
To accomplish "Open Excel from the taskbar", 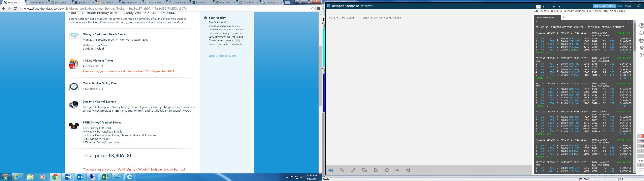I will [105, 177].
